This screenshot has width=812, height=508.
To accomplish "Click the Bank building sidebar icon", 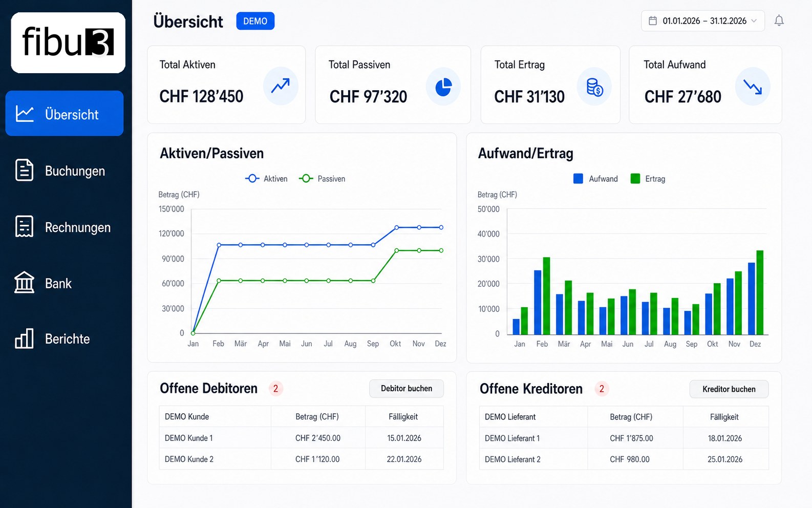I will tap(24, 283).
